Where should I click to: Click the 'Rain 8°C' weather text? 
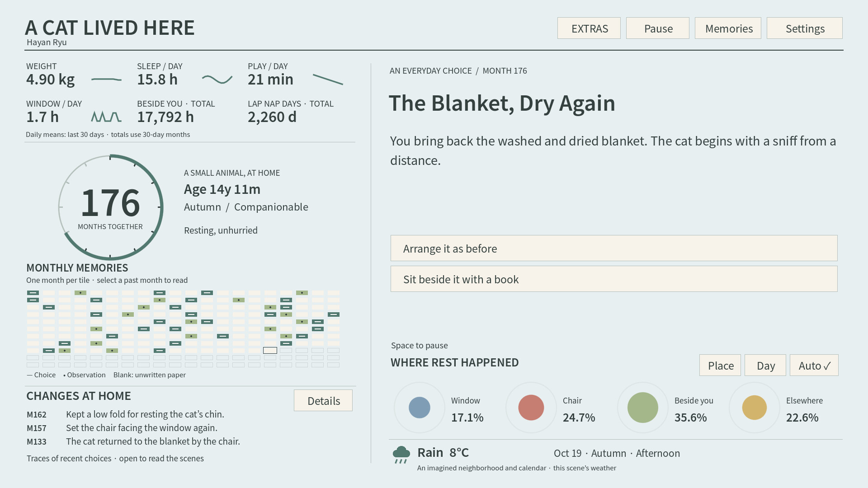pos(443,452)
